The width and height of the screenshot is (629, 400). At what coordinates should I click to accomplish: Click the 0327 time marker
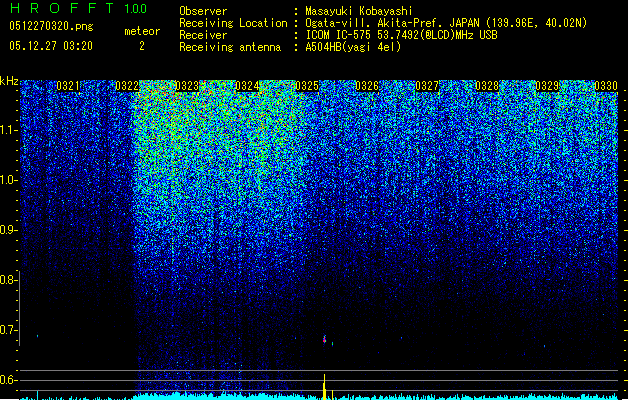(427, 86)
